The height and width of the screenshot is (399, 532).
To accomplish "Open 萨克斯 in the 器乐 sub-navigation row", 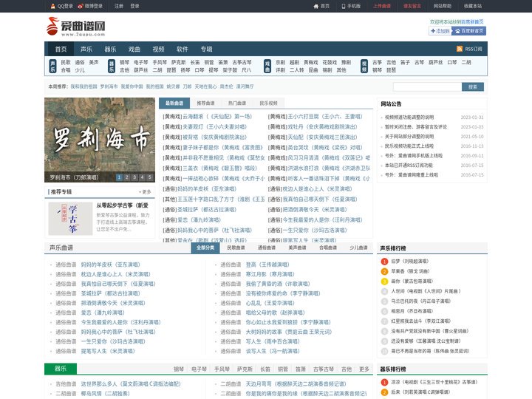I will [179, 62].
